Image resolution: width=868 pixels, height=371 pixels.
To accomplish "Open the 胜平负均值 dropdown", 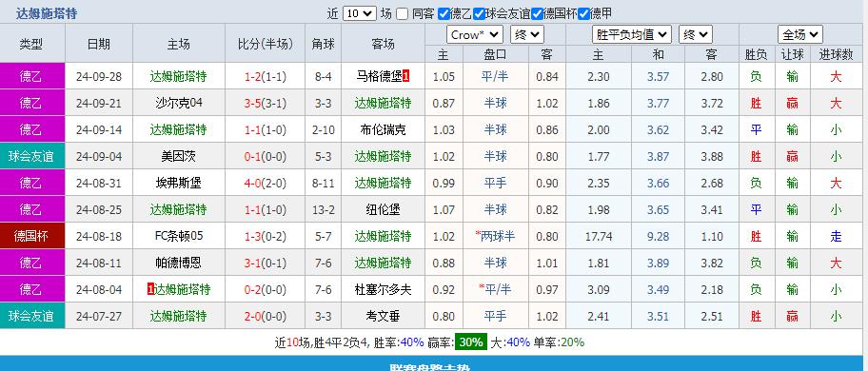I will click(632, 35).
